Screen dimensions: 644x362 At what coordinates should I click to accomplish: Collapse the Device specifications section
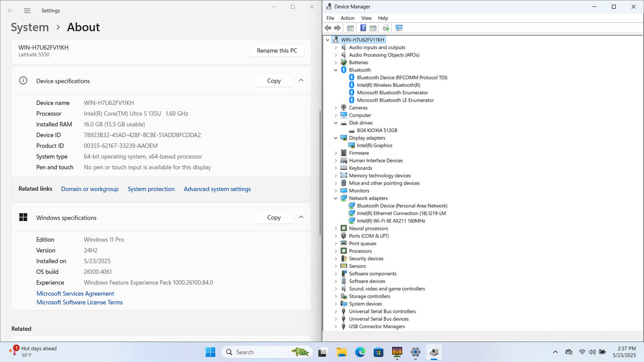(301, 80)
